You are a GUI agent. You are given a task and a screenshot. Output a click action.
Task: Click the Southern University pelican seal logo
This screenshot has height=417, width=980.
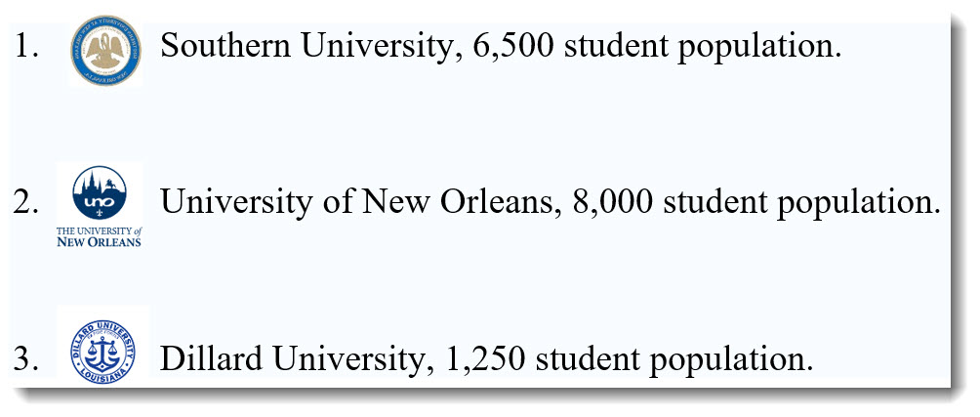105,51
